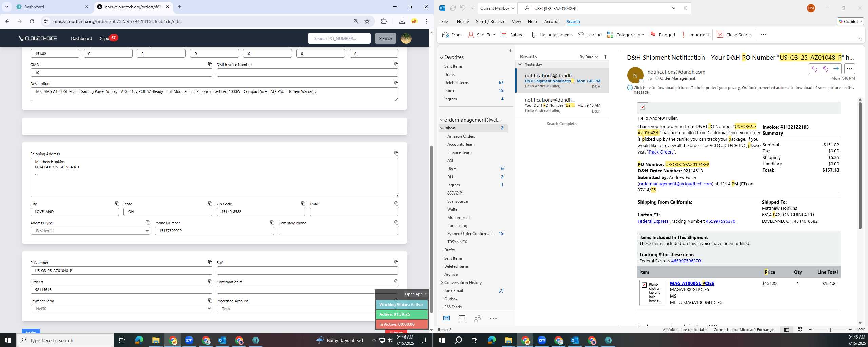Open Chrome extensions puzzle icon

click(x=384, y=21)
